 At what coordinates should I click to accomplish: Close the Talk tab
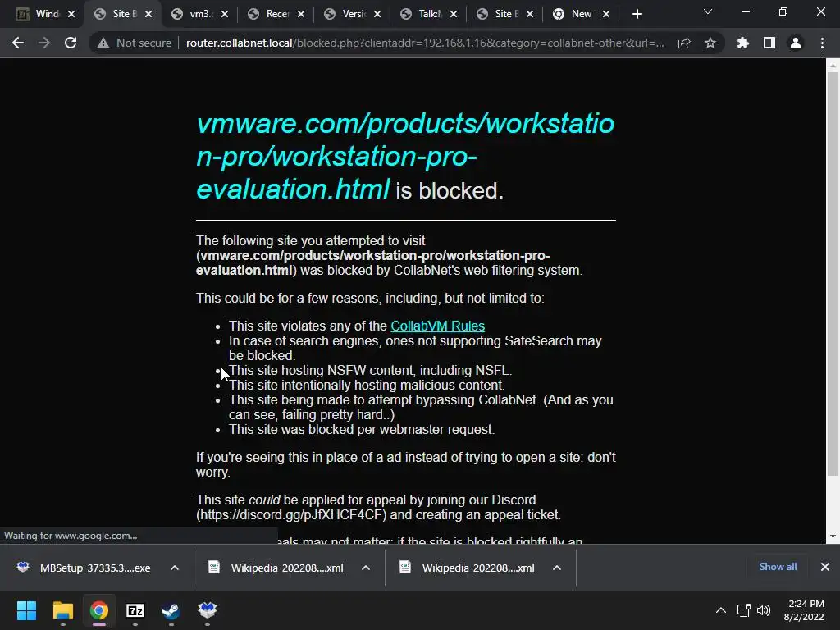coord(454,15)
